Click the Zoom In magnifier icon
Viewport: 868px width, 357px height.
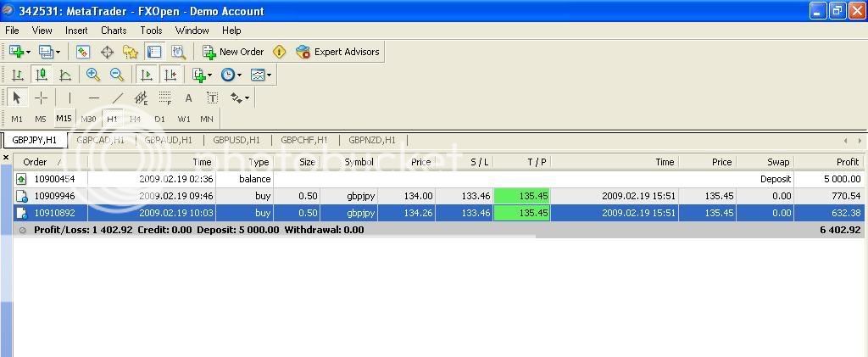[x=93, y=75]
